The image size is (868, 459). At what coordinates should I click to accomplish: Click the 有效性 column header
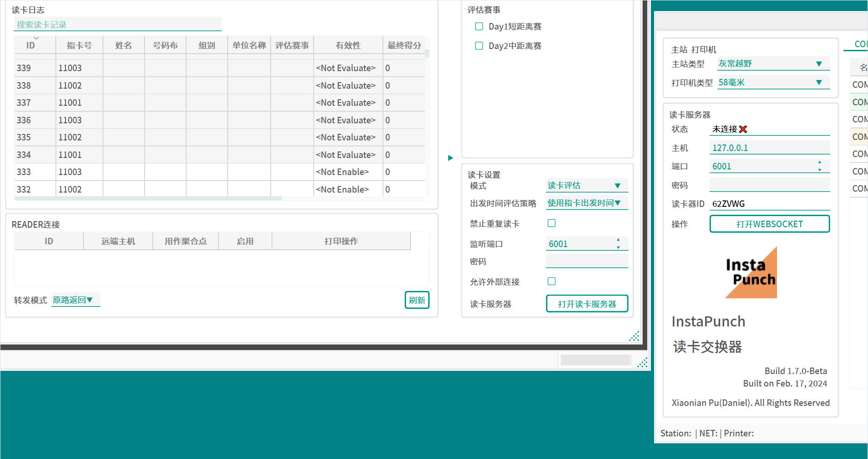click(348, 45)
